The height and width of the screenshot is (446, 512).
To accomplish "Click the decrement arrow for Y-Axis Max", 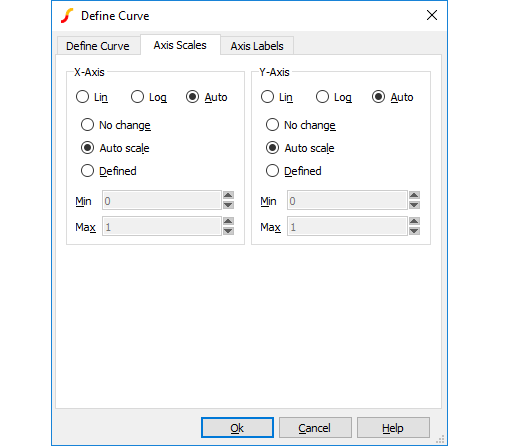I will (414, 231).
